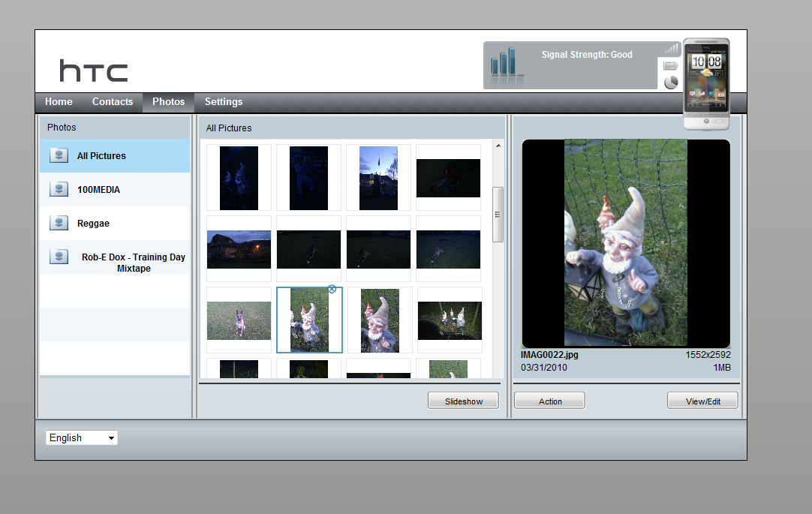812x514 pixels.
Task: Select the dark landscape thumbnail with red object
Action: tap(449, 178)
